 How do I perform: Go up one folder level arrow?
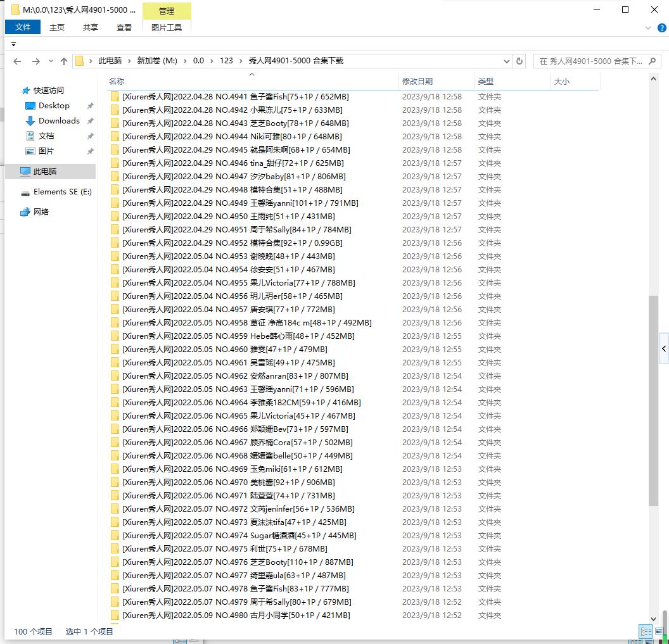click(x=64, y=61)
